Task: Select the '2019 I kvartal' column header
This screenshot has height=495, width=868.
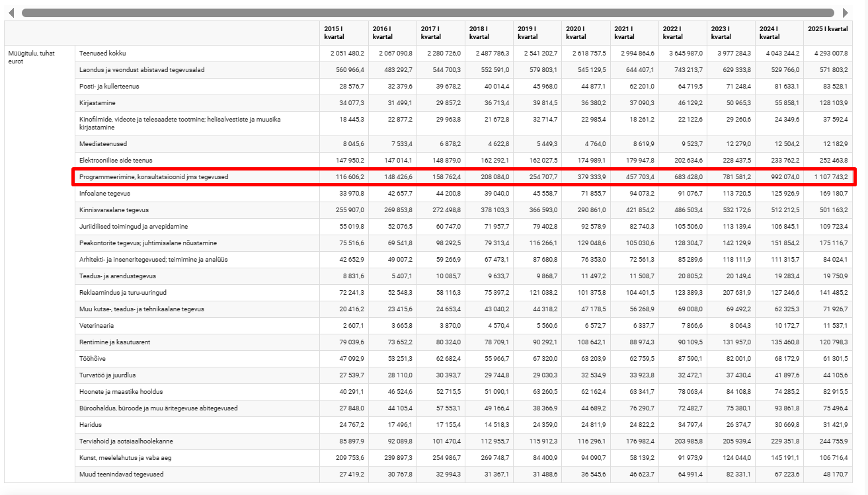Action: 537,33
